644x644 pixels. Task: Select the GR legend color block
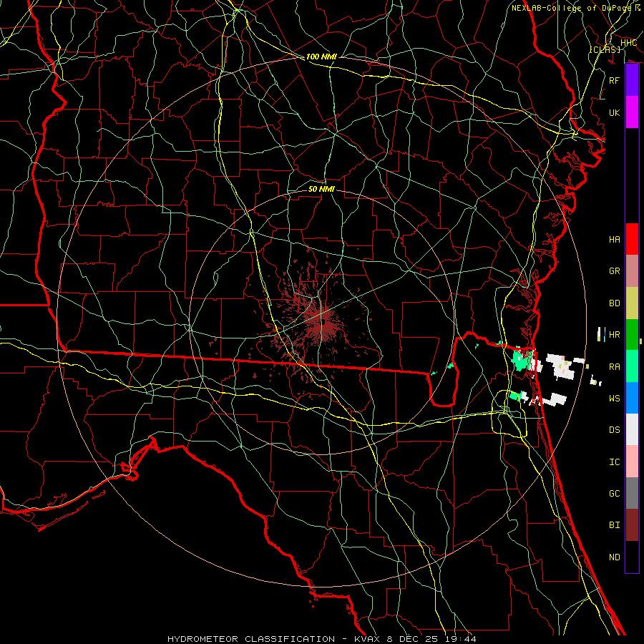[x=632, y=271]
